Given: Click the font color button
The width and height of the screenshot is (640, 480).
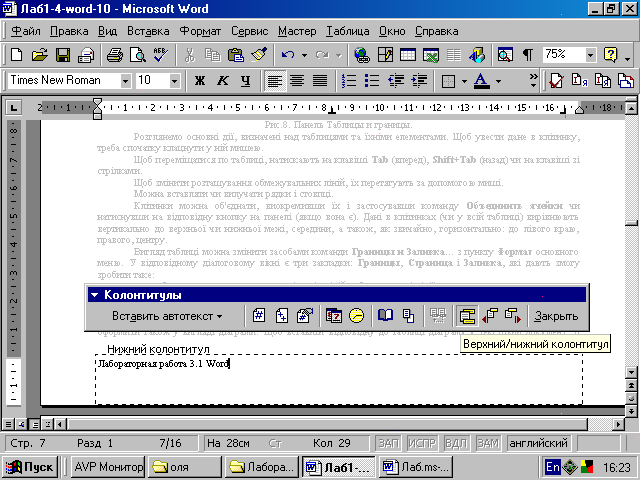Looking at the screenshot, I should click(481, 80).
